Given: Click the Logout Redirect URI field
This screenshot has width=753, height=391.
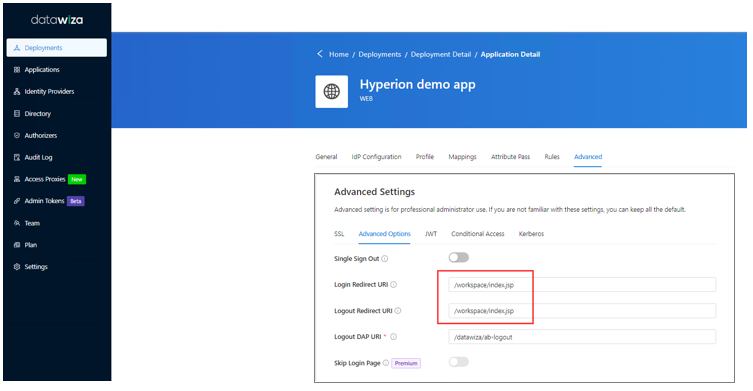Looking at the screenshot, I should tap(582, 310).
